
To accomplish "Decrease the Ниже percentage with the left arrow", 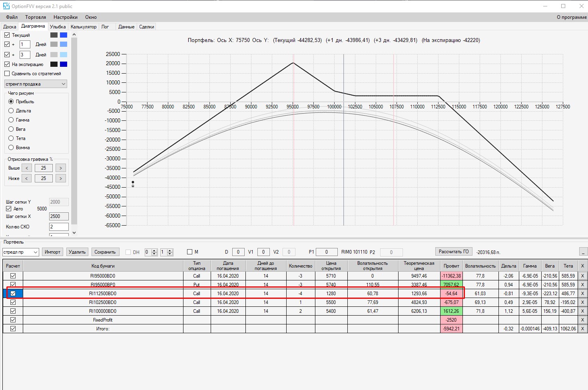I will coord(26,178).
